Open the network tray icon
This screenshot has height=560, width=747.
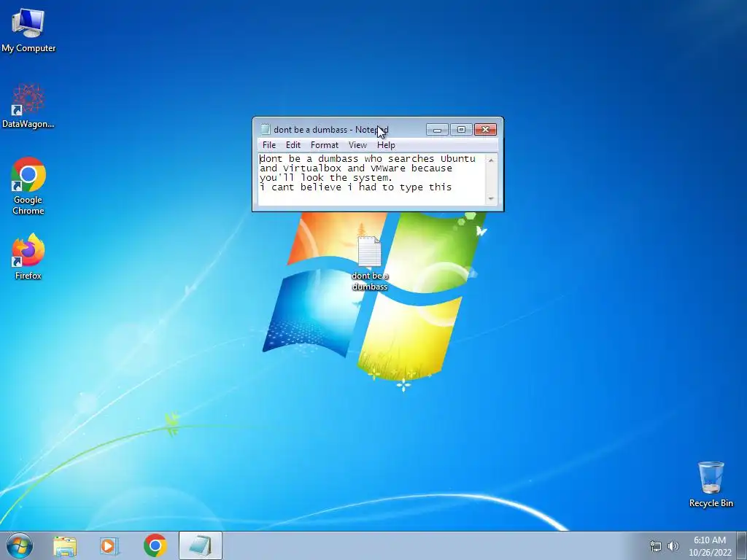656,546
